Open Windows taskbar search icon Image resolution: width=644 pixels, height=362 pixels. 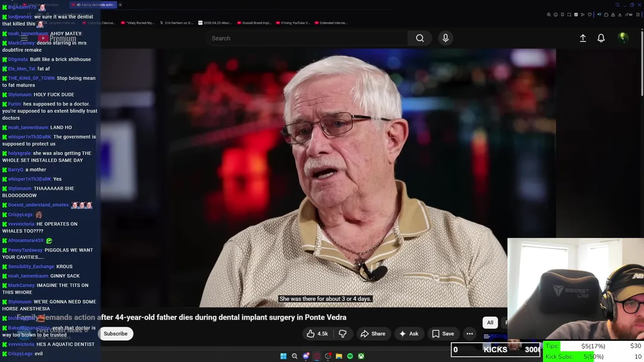(x=295, y=356)
